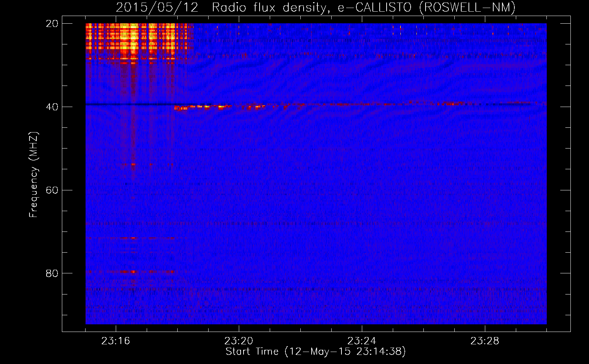This screenshot has height=364, width=589.
Task: Click the red horizontal line at 80 MHz near 23:16
Action: click(130, 272)
